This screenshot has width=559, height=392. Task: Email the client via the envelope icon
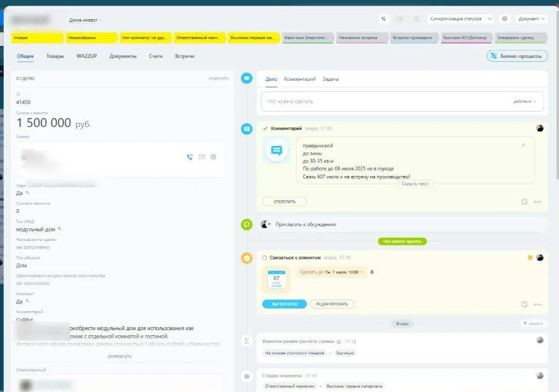tap(202, 157)
